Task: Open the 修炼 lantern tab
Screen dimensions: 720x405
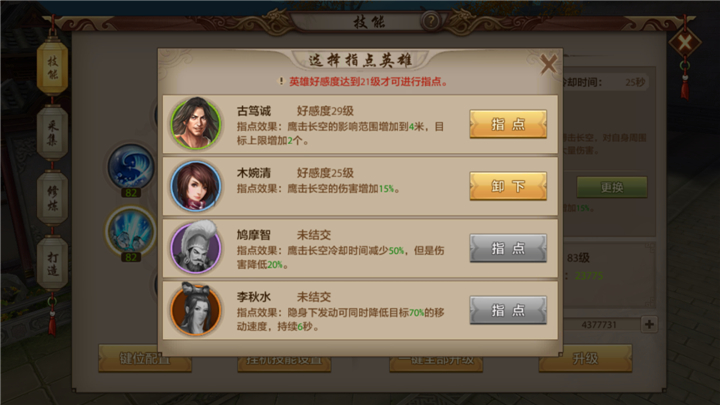Action: pos(52,198)
